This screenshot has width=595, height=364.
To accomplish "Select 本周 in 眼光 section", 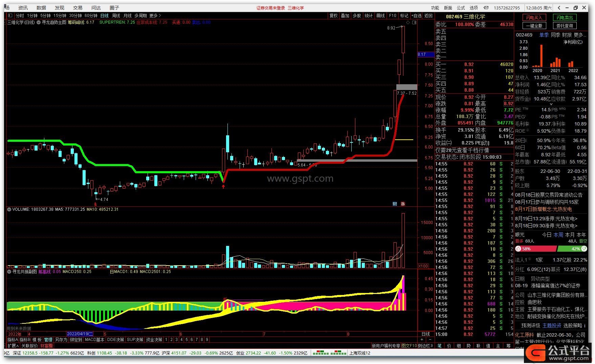I will click(x=558, y=234).
